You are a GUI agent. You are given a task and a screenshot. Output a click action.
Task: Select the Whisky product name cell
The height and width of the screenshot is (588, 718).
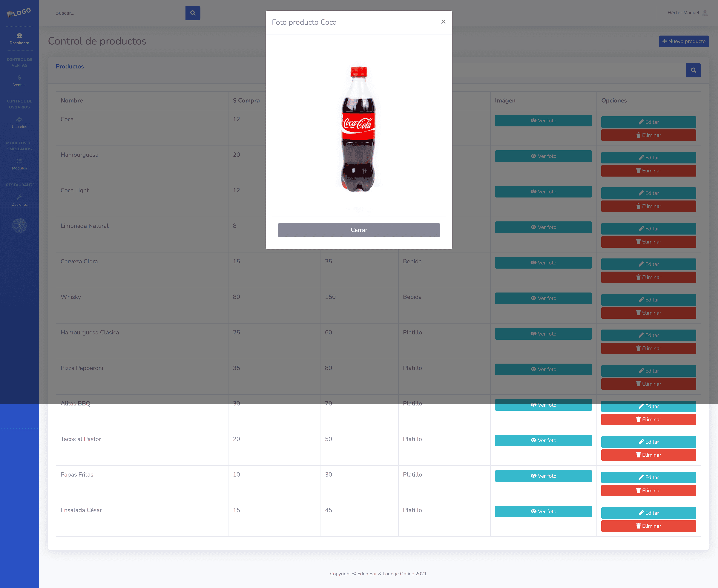pos(142,306)
